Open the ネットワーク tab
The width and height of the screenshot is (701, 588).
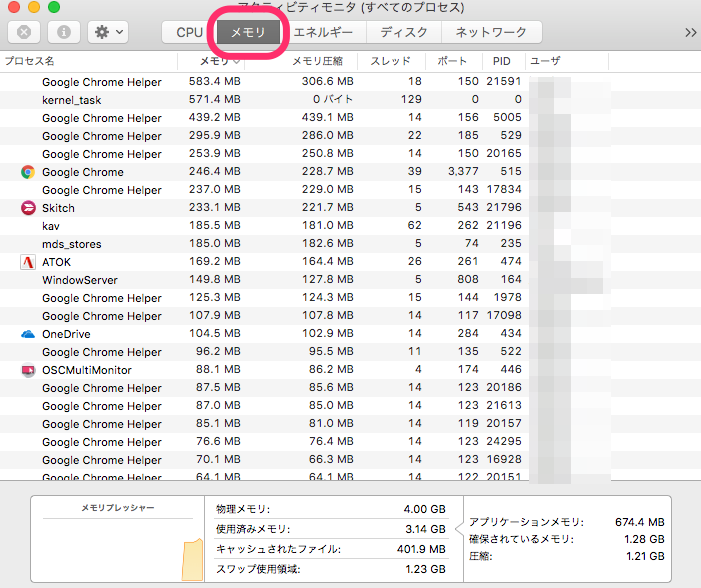[491, 32]
